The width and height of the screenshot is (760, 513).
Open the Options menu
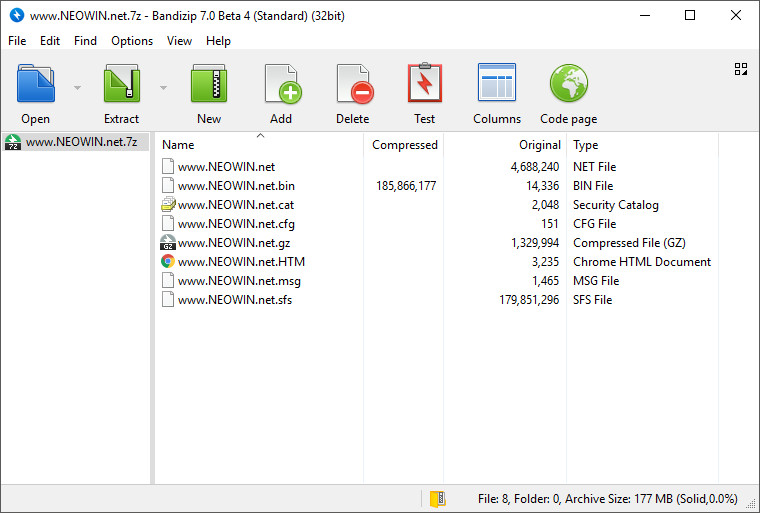132,41
